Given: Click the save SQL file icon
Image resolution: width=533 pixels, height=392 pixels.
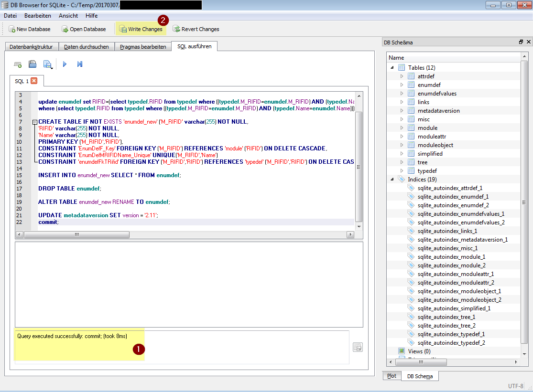Looking at the screenshot, I should pyautogui.click(x=47, y=64).
